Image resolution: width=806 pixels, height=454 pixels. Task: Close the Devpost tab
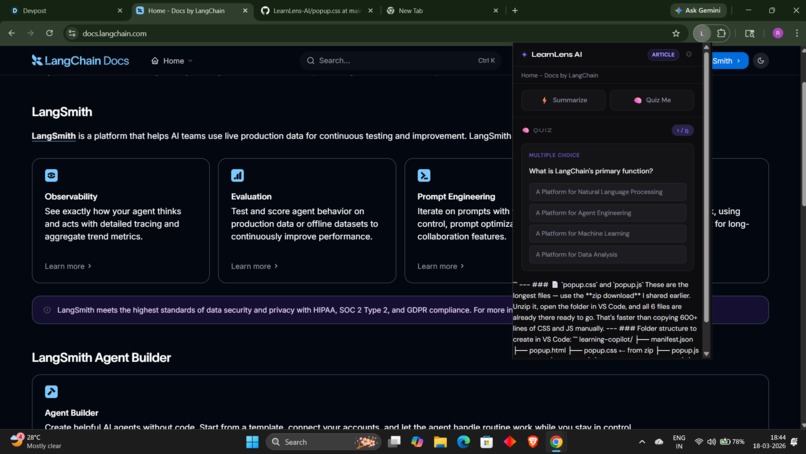click(120, 10)
